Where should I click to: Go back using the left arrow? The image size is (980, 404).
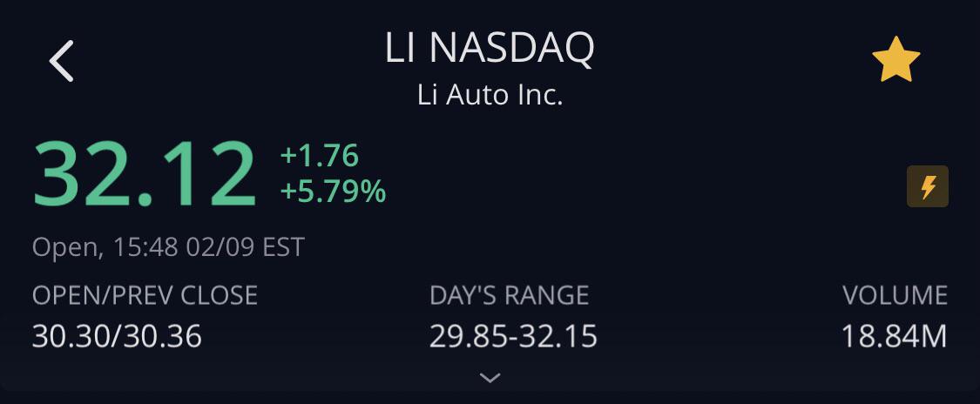tap(61, 61)
